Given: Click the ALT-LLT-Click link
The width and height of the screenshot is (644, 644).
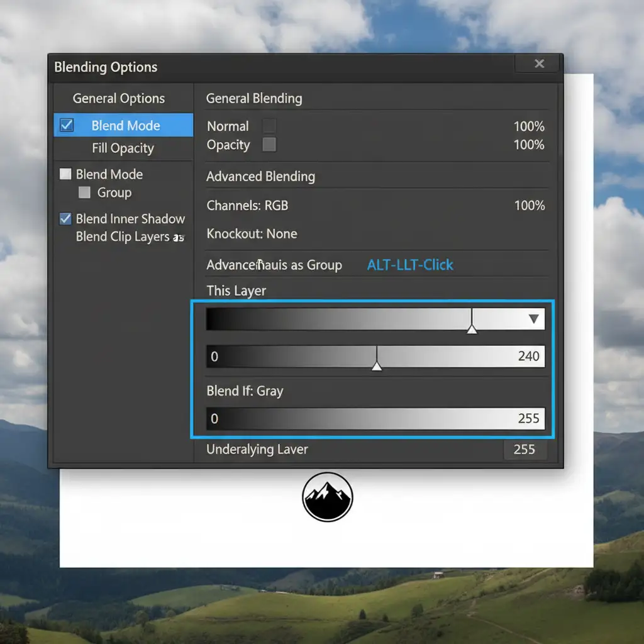Looking at the screenshot, I should 410,265.
